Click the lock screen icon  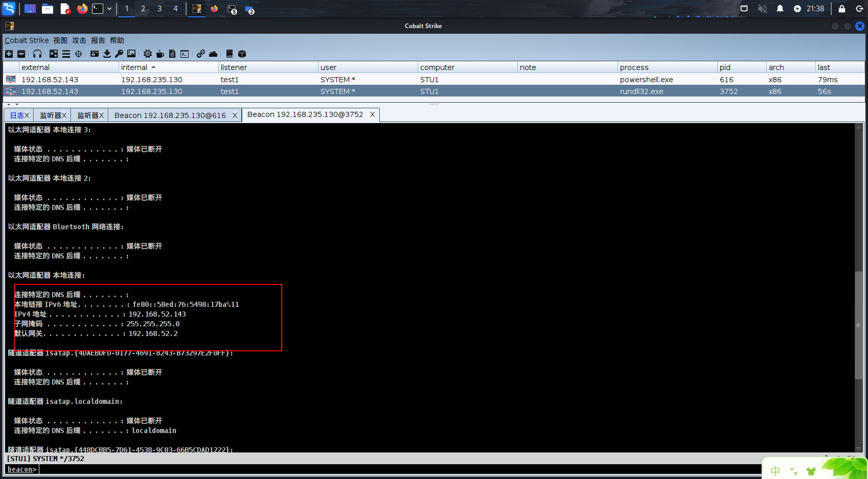point(842,9)
